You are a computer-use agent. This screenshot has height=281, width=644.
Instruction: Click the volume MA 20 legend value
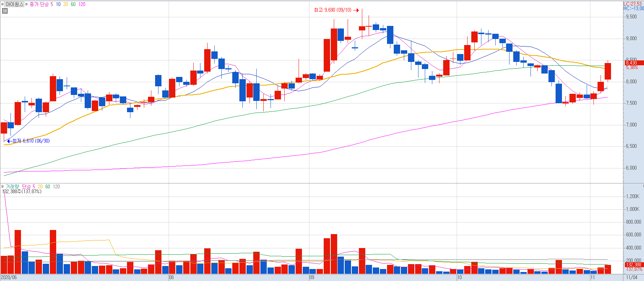point(40,186)
